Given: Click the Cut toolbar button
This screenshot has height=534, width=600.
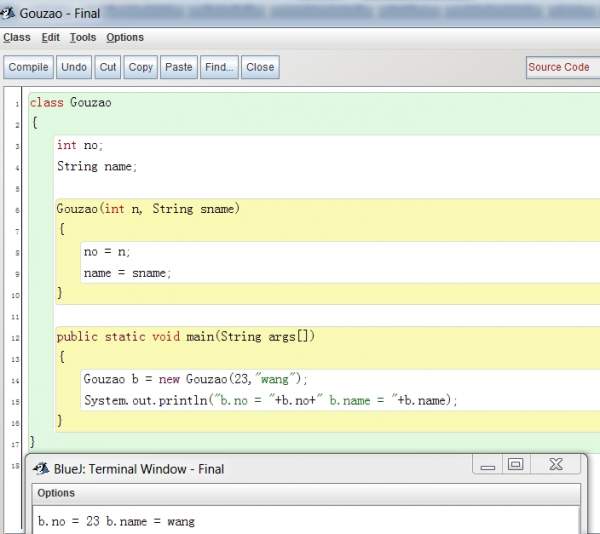Looking at the screenshot, I should click(x=107, y=67).
